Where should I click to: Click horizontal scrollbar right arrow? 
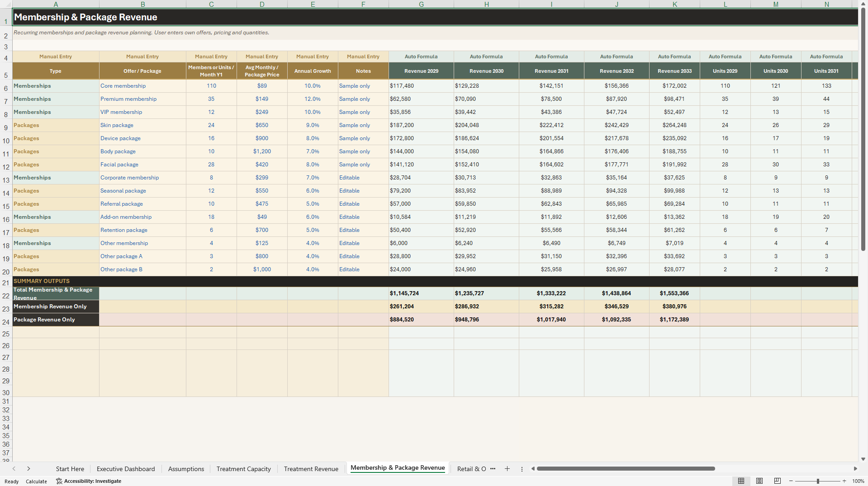click(x=855, y=469)
